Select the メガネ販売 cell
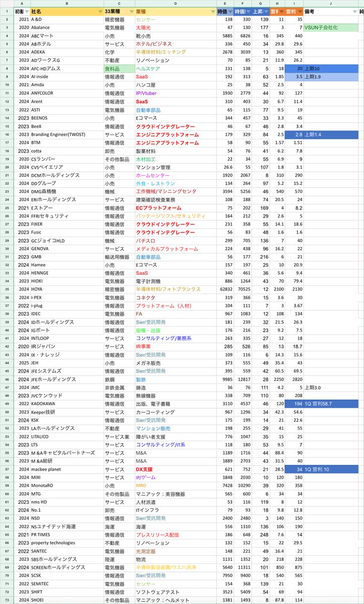Image resolution: width=364 pixels, height=604 pixels. tap(176, 363)
